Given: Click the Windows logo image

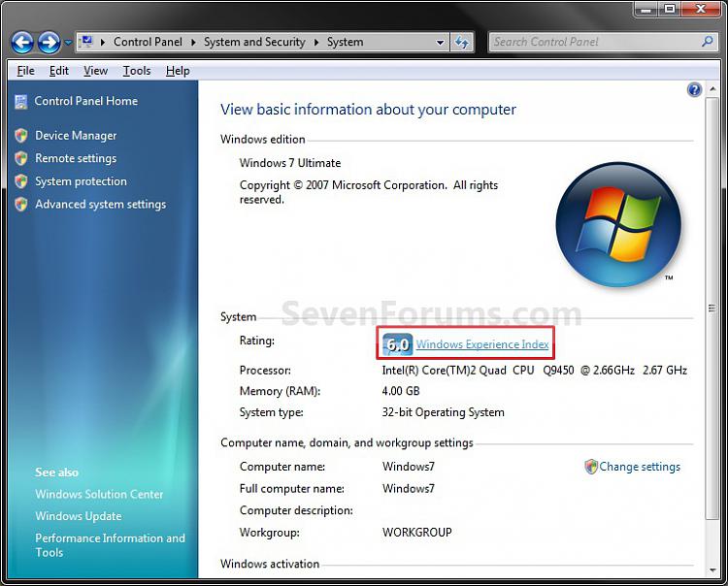Looking at the screenshot, I should tap(619, 224).
